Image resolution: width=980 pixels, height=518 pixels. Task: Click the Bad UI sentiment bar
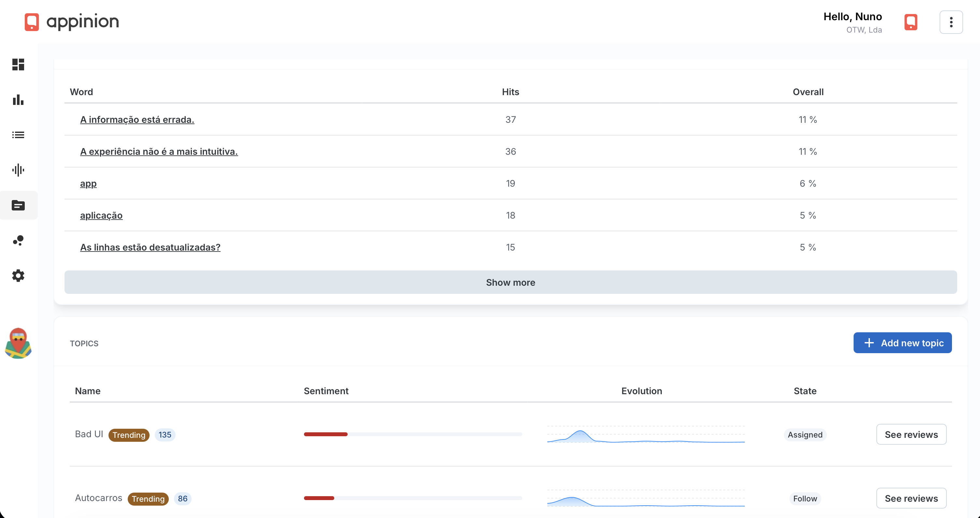point(413,434)
